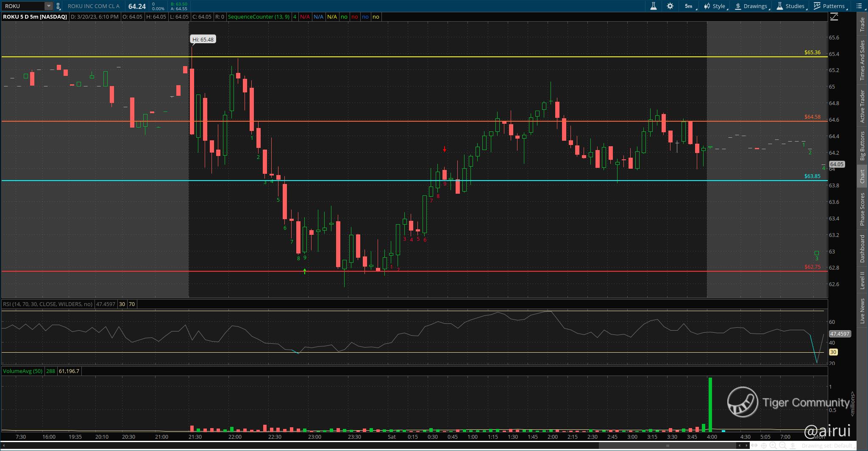Open the list menu icon at top right
The image size is (868, 451).
point(860,6)
